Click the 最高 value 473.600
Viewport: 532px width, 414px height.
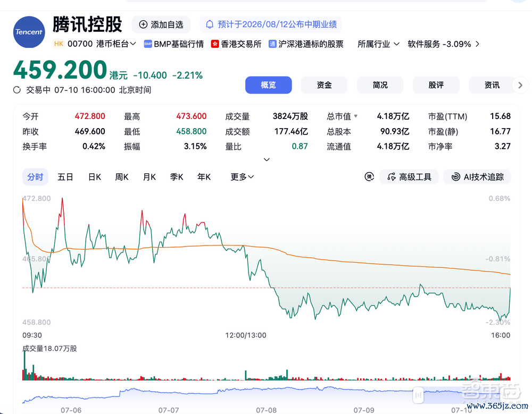click(192, 116)
